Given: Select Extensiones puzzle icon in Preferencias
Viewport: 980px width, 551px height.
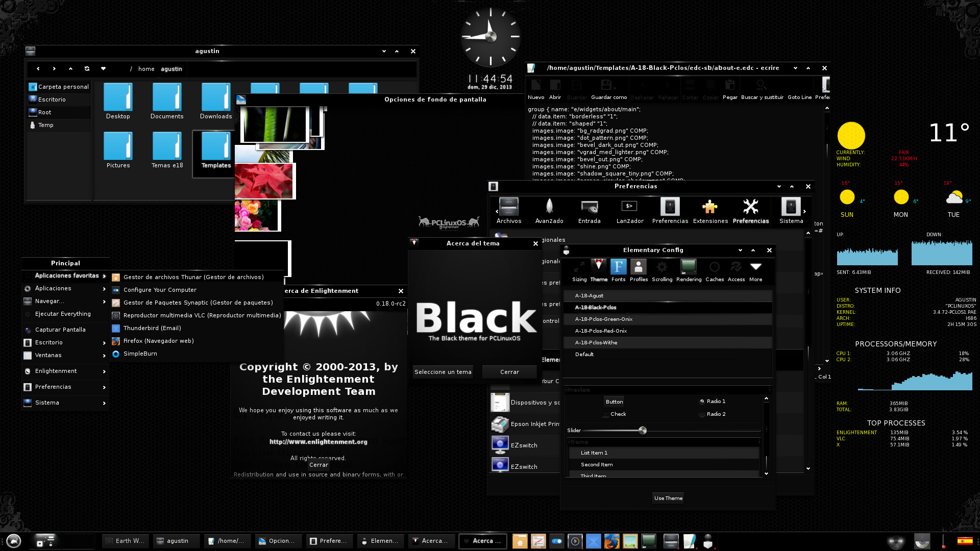Looking at the screenshot, I should pyautogui.click(x=710, y=211).
